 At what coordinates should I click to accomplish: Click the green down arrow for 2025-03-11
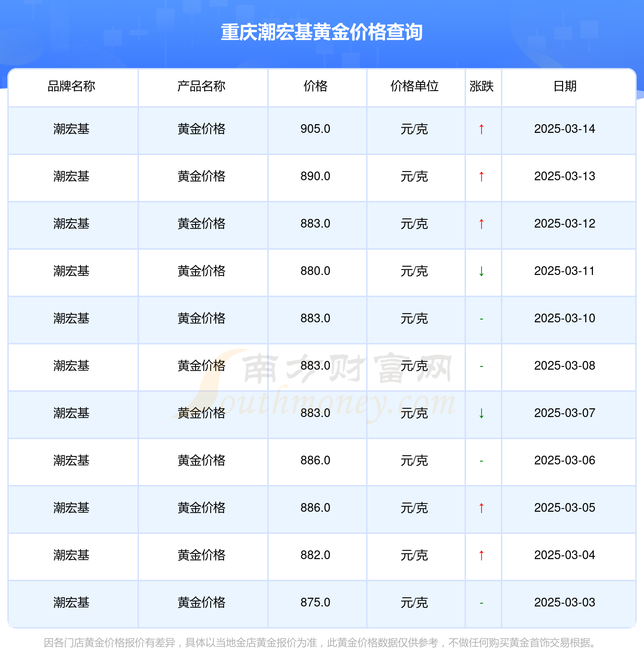coord(482,271)
